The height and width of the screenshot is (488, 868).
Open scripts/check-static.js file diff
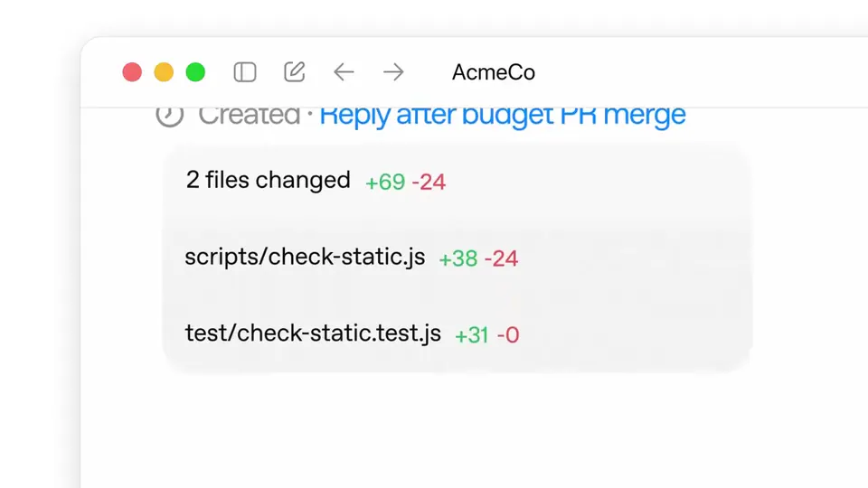[x=458, y=258]
